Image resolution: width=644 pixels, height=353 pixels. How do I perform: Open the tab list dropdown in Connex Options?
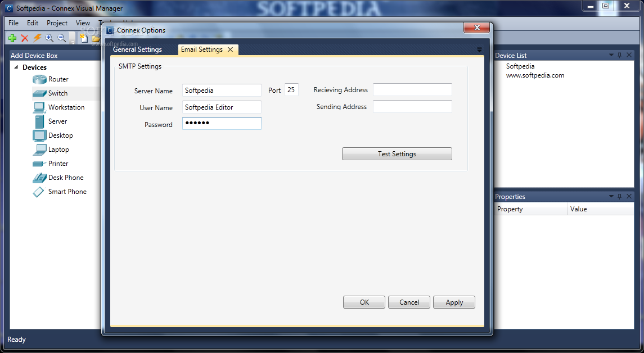click(479, 49)
